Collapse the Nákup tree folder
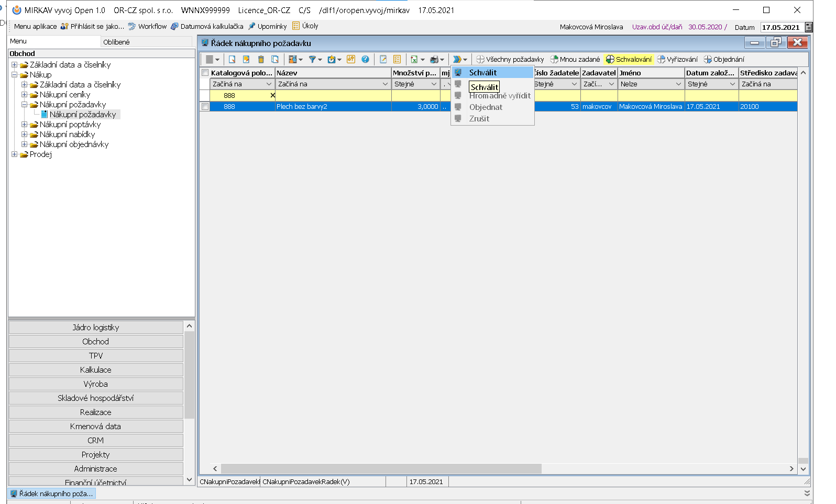The height and width of the screenshot is (504, 836). (15, 75)
